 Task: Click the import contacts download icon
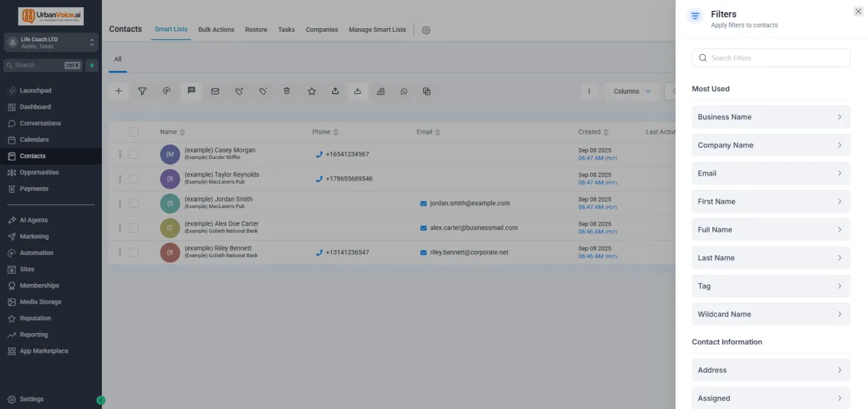pos(357,91)
